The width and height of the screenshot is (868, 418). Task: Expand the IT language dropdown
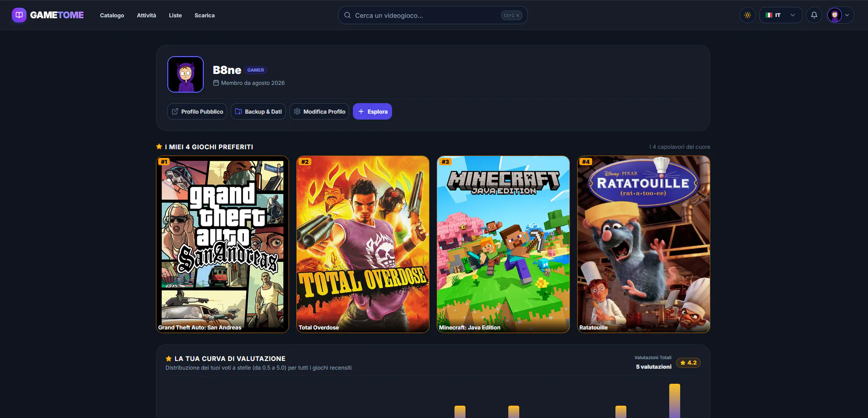tap(780, 15)
